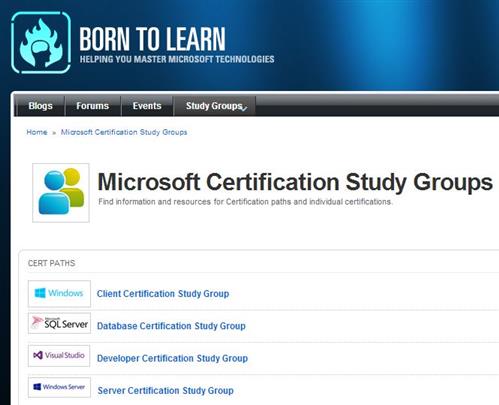499x405 pixels.
Task: Click the CERT PATHS section label
Action: pyautogui.click(x=52, y=263)
